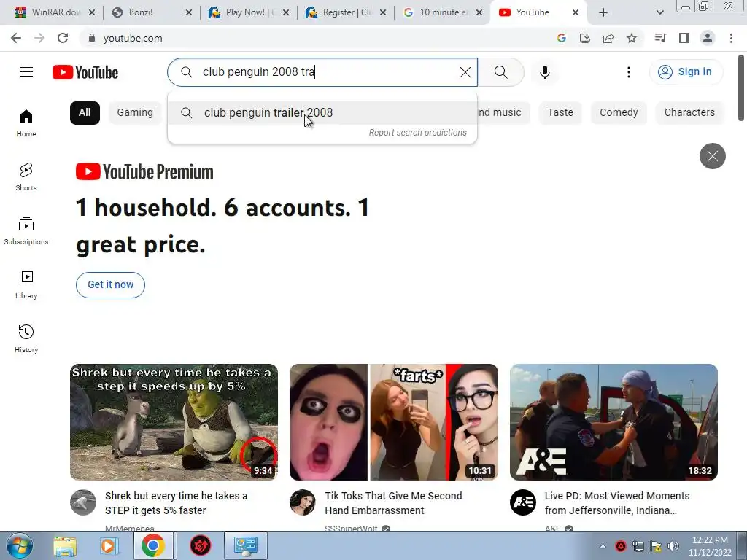This screenshot has width=747, height=560.
Task: Open Shrek STEP 5% faster video title
Action: [x=177, y=503]
